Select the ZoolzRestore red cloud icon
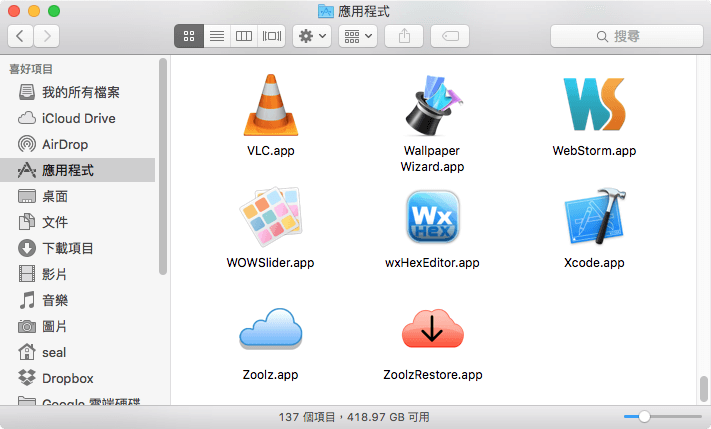Viewport: 711px width, 429px height. (x=433, y=329)
